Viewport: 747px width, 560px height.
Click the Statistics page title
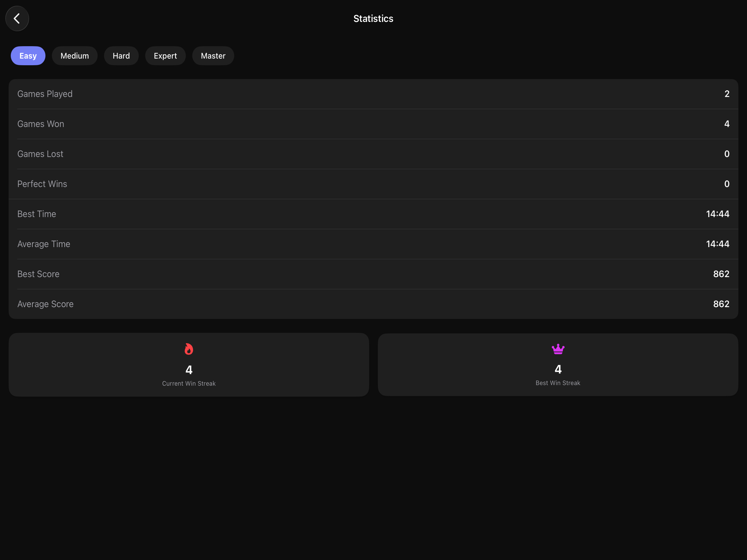(373, 18)
